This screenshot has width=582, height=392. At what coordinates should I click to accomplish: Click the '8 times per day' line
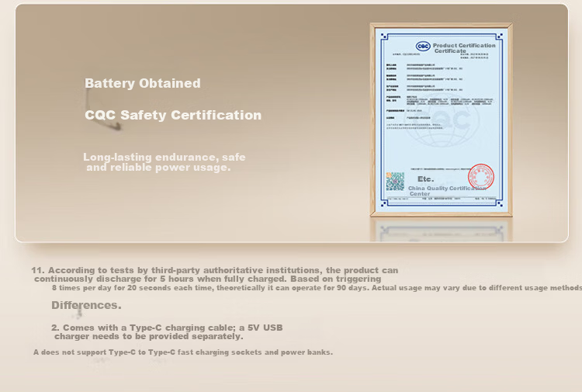coord(317,288)
